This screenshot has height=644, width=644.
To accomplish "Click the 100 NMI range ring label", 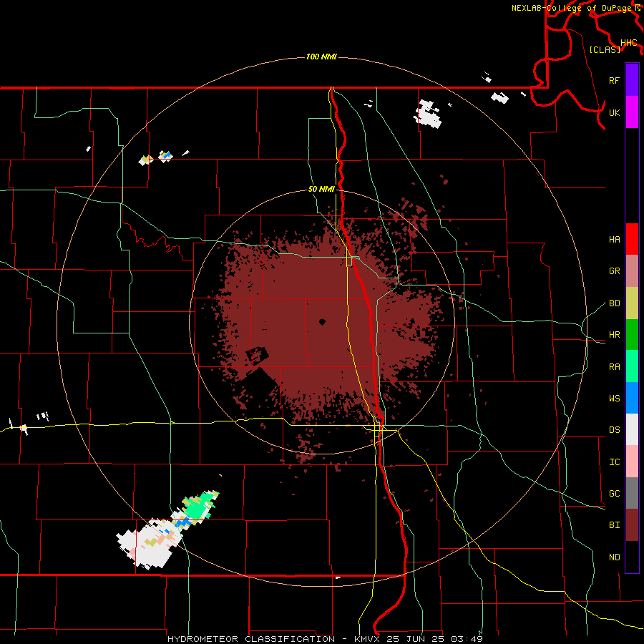I will coord(321,57).
